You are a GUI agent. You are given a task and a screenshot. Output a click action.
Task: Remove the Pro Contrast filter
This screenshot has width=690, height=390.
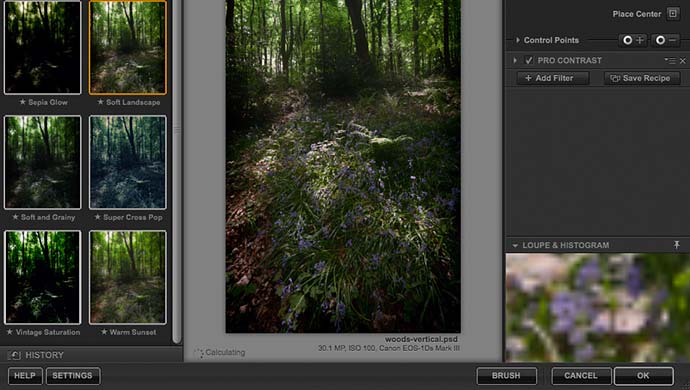683,61
